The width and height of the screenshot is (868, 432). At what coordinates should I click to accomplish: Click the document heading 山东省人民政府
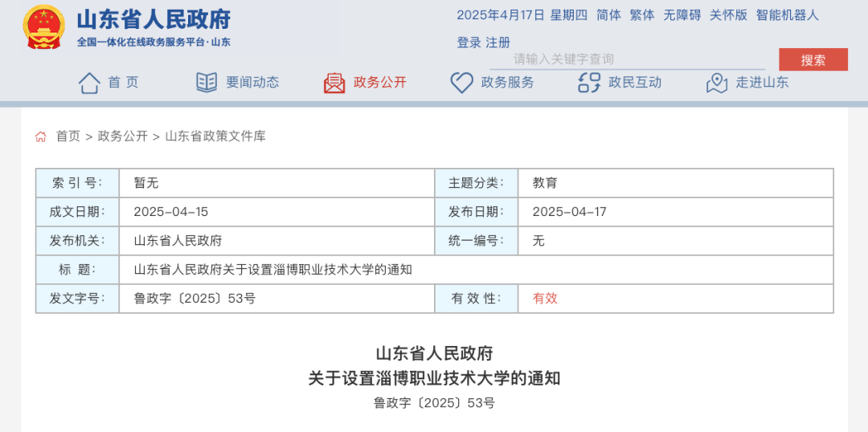[x=434, y=353]
